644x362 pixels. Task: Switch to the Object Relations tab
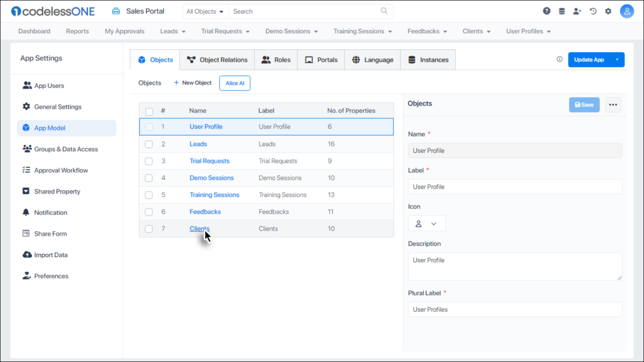(217, 60)
